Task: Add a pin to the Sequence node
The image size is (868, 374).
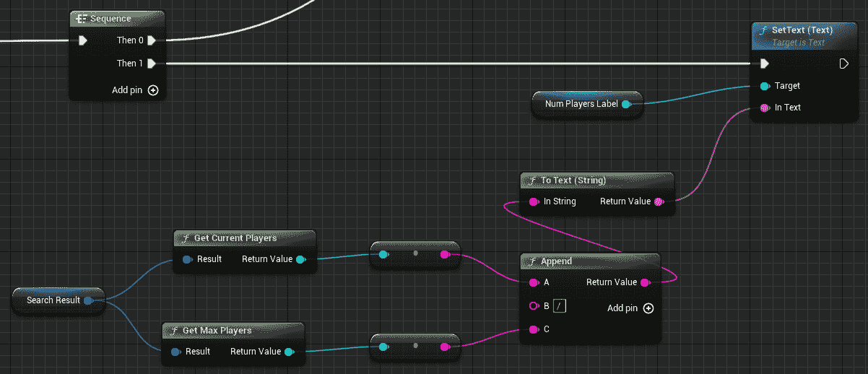Action: 152,90
